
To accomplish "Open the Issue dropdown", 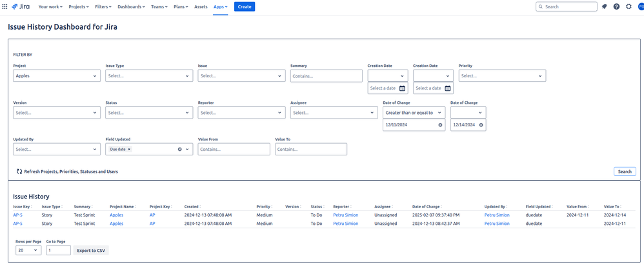I will [x=241, y=76].
